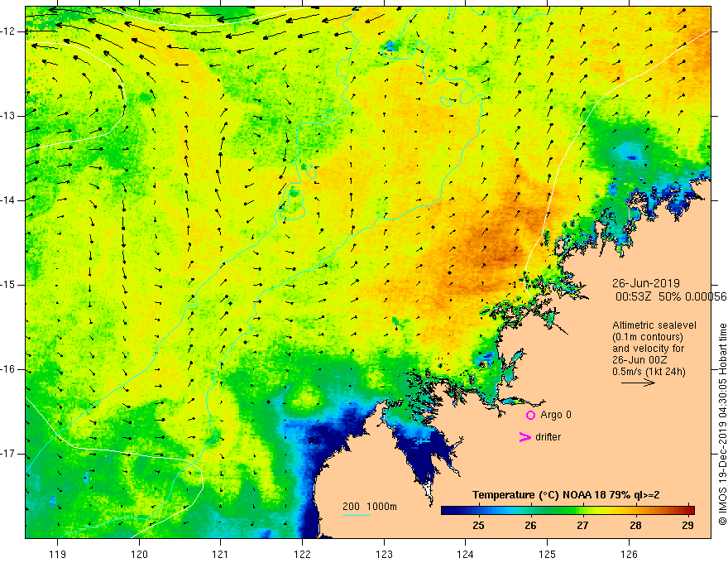
Task: Click the 'Temperature (°C) NOAA 18 79% ql>=2' title
Action: [566, 495]
